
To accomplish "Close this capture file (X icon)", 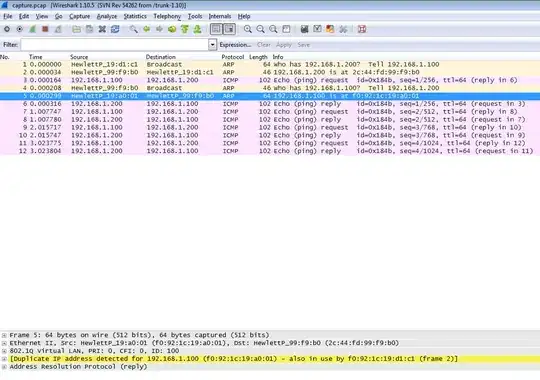I will [x=102, y=29].
